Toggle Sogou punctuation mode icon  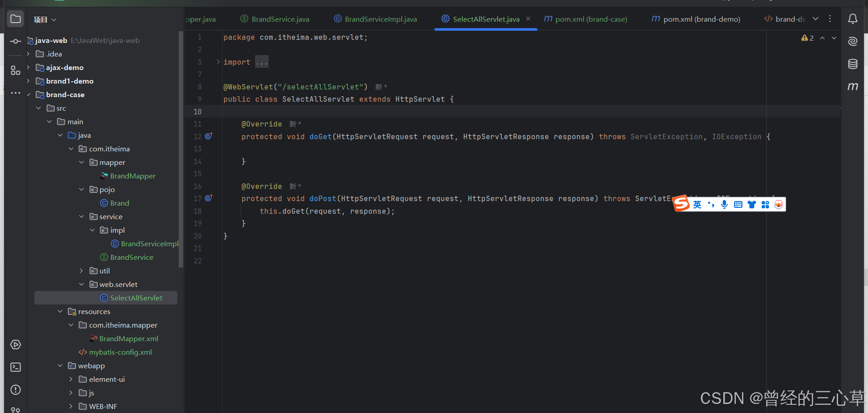pos(711,205)
